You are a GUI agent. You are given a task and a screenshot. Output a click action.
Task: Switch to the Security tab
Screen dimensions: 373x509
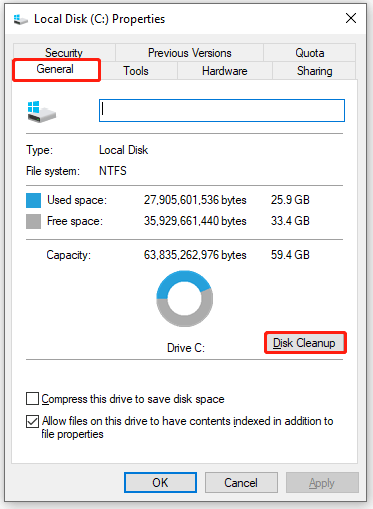pyautogui.click(x=64, y=53)
